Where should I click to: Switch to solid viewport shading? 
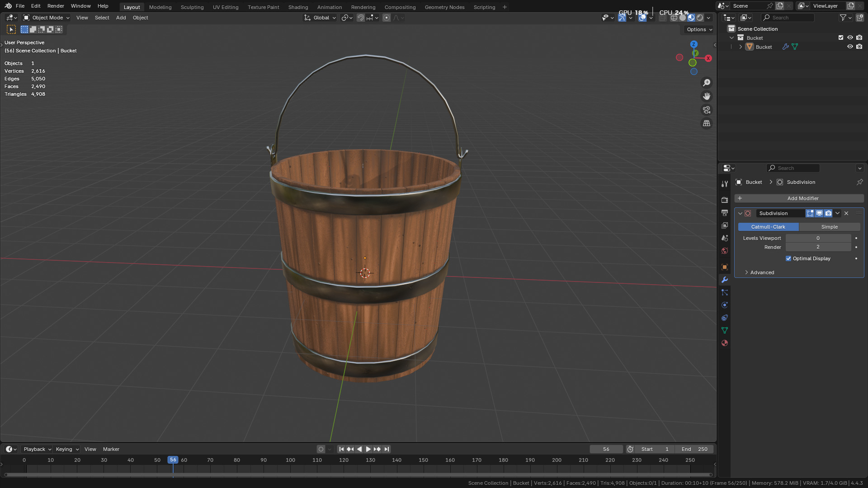pyautogui.click(x=683, y=18)
